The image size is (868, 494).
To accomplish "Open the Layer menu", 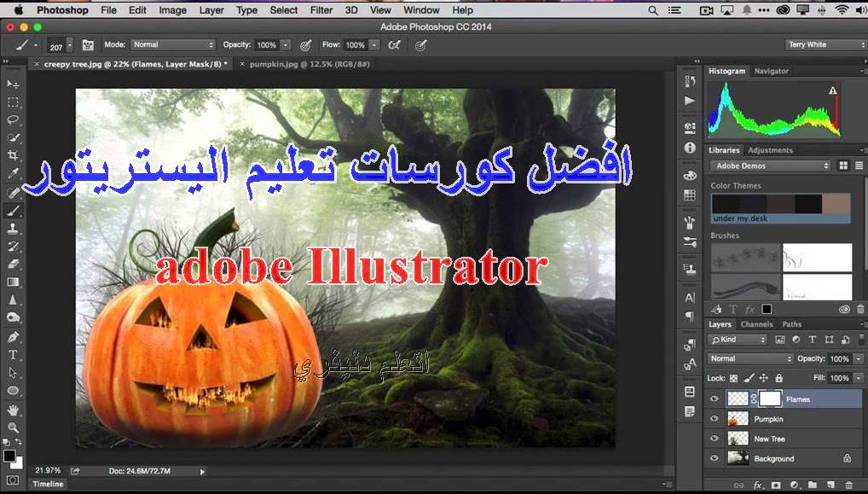I will pos(211,10).
